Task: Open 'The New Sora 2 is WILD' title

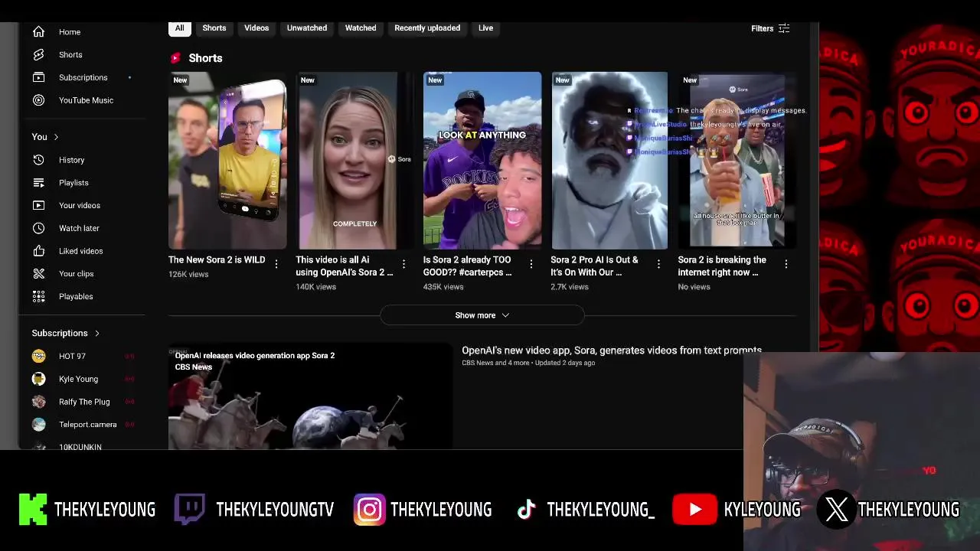Action: point(217,260)
